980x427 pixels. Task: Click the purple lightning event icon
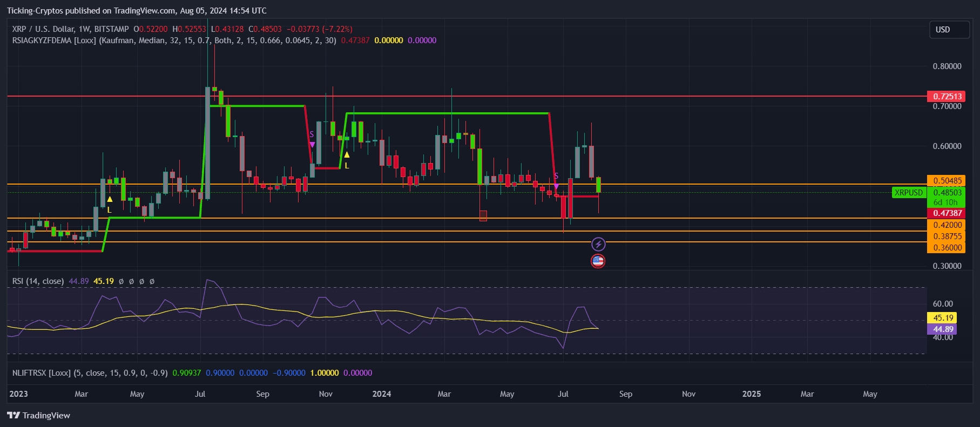598,245
